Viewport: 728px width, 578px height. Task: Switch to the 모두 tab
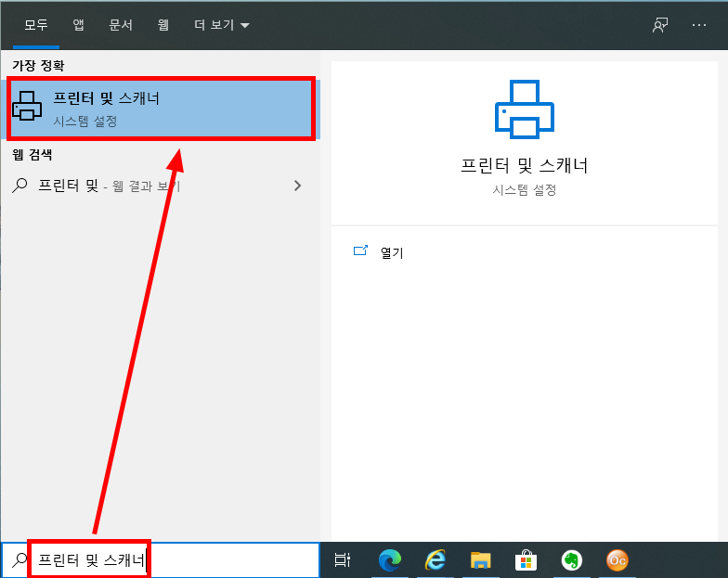36,24
